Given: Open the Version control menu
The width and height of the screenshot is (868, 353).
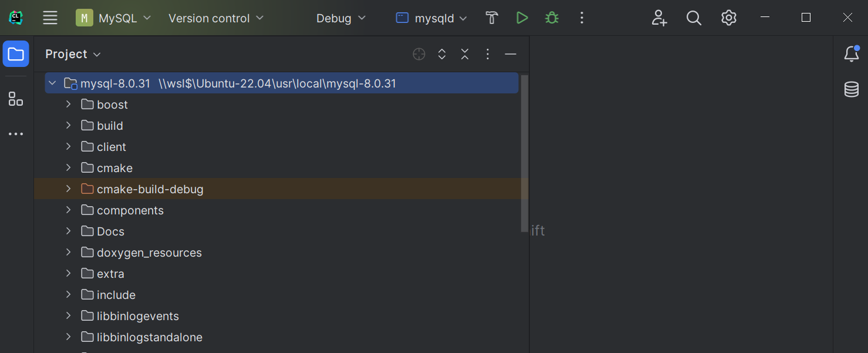Looking at the screenshot, I should [216, 18].
